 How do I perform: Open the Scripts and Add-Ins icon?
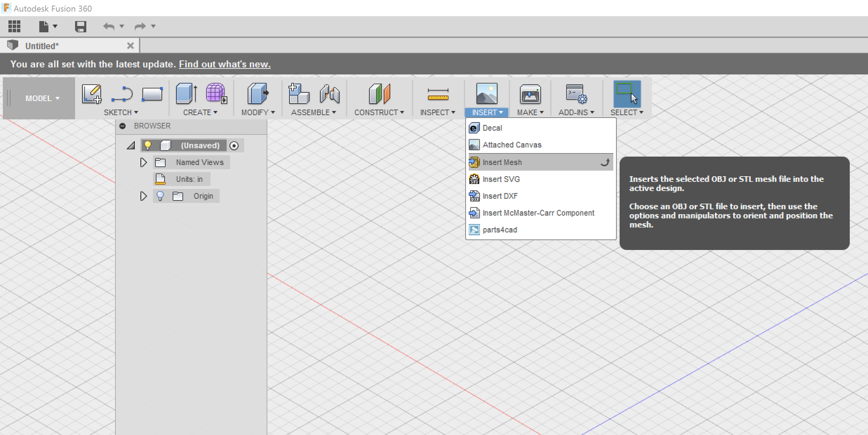575,95
